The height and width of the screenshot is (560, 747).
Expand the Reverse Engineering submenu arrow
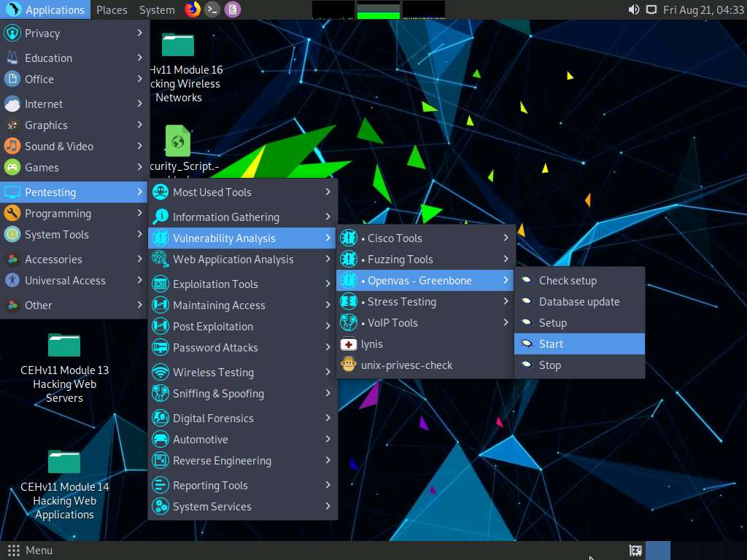[x=328, y=460]
